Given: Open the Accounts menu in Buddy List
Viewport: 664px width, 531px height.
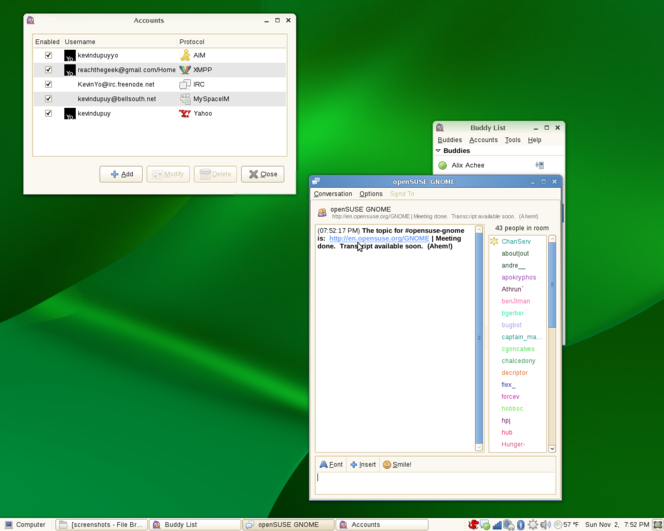Looking at the screenshot, I should click(x=483, y=140).
